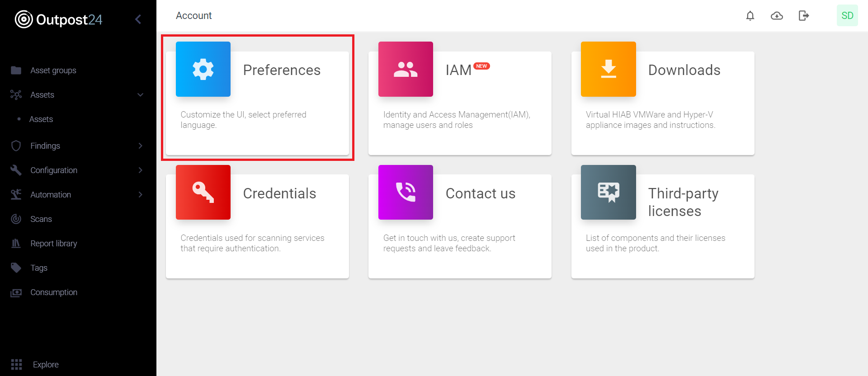This screenshot has height=376, width=868.
Task: Click the Outpost24 logo
Action: pyautogui.click(x=59, y=19)
